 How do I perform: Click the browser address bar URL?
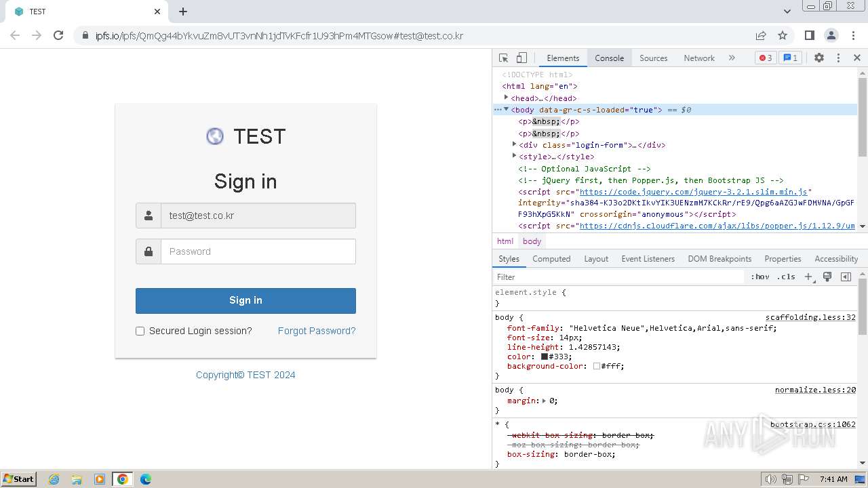click(279, 36)
